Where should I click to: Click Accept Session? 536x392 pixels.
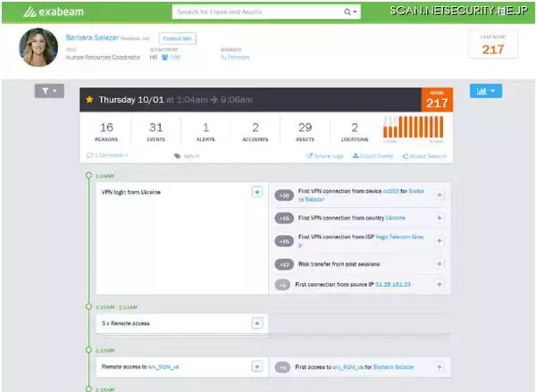[x=424, y=155]
